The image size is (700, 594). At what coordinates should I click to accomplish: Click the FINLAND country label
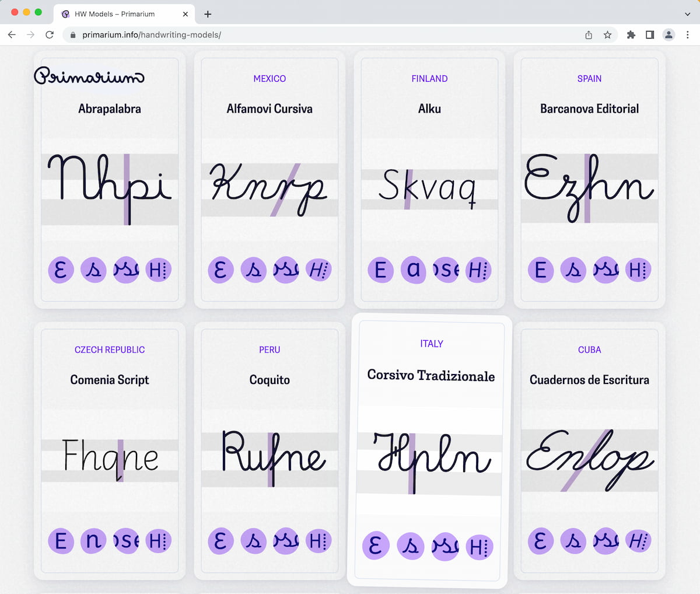tap(429, 79)
